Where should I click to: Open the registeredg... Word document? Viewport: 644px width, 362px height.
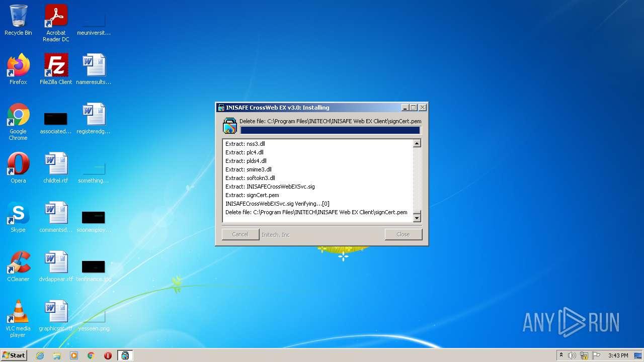94,119
